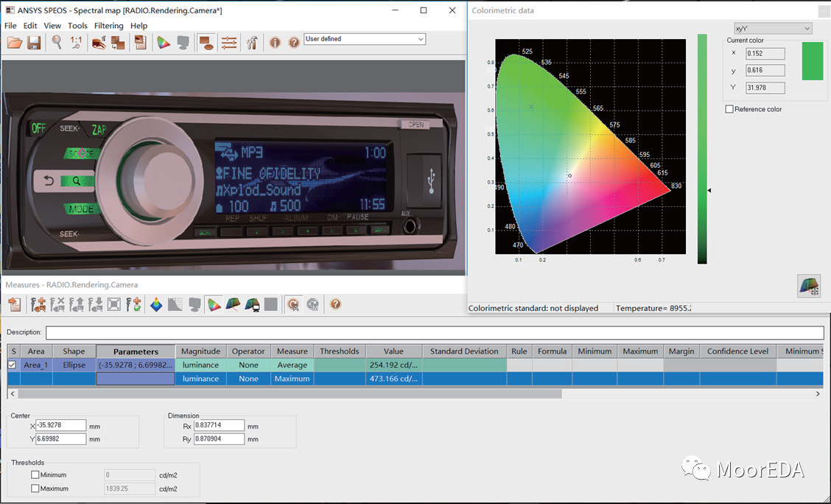831x504 pixels.
Task: Click the greyed histogram icon in the Measures toolbar
Action: (x=175, y=304)
